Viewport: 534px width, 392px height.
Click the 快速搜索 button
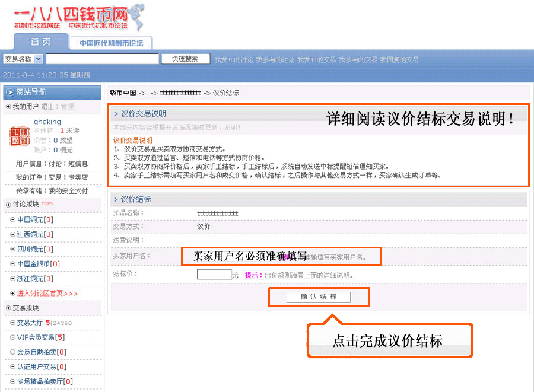(x=185, y=59)
